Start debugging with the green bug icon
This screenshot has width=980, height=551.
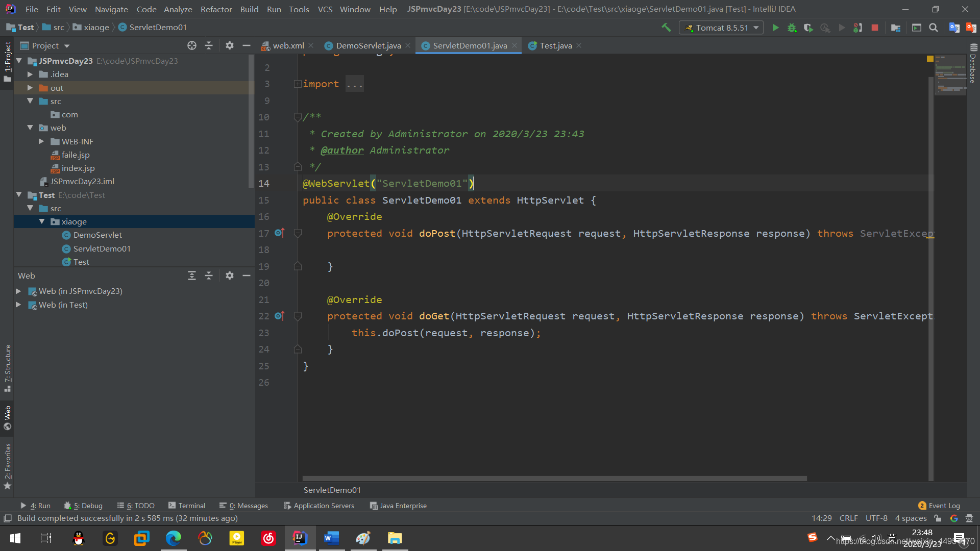[x=792, y=28]
